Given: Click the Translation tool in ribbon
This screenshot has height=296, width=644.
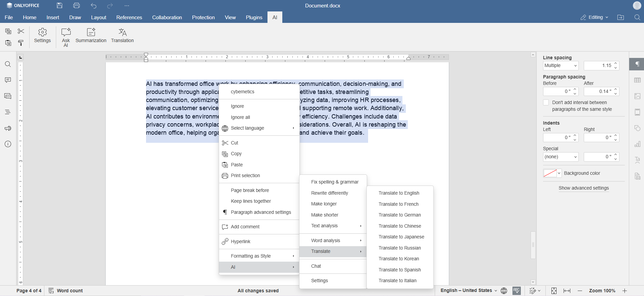Looking at the screenshot, I should coord(122,36).
